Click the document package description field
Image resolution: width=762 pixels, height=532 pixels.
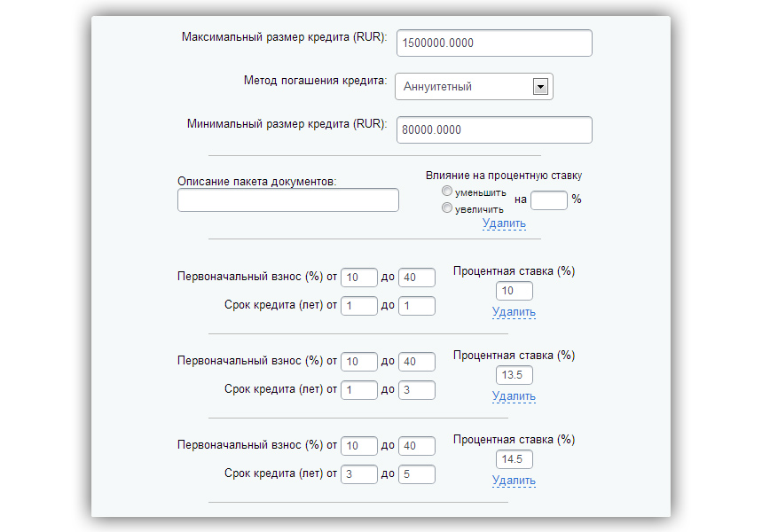coord(288,200)
